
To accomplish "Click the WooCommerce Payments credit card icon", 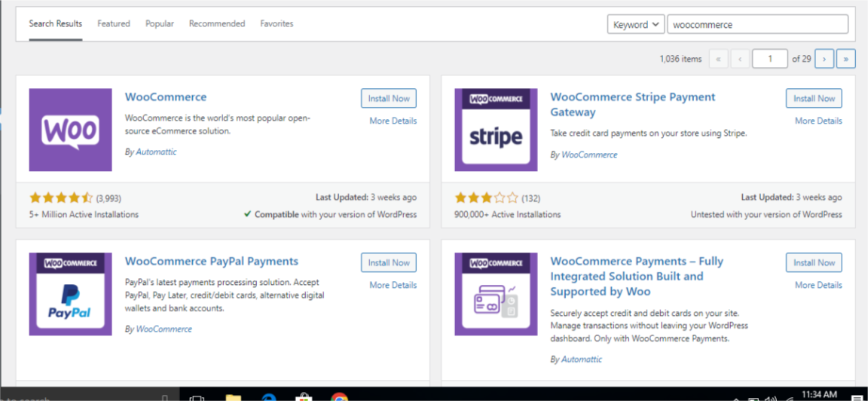I will pos(496,294).
